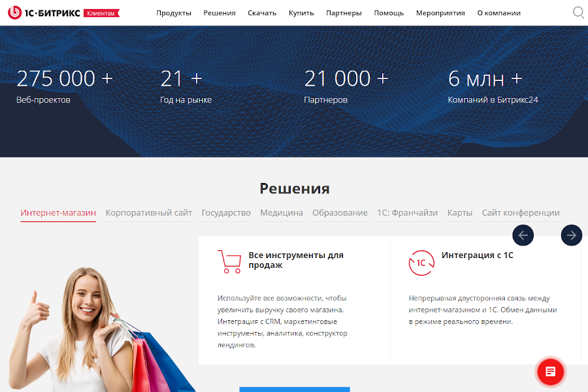The width and height of the screenshot is (588, 392).
Task: Open Все инструменты для продаж heading
Action: pyautogui.click(x=296, y=260)
